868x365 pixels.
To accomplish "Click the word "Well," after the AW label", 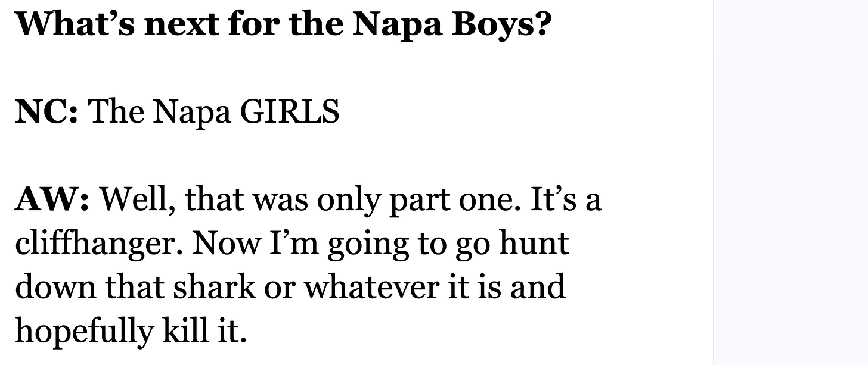I will [137, 200].
